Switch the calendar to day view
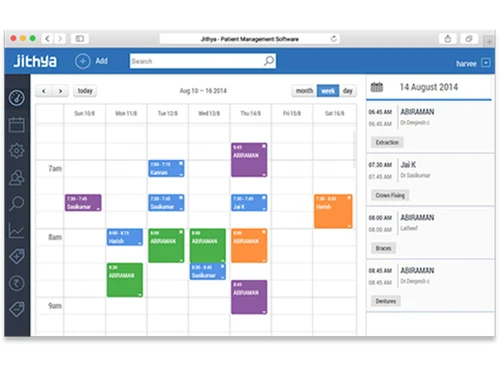Viewport: 500px width, 375px height. 348,91
